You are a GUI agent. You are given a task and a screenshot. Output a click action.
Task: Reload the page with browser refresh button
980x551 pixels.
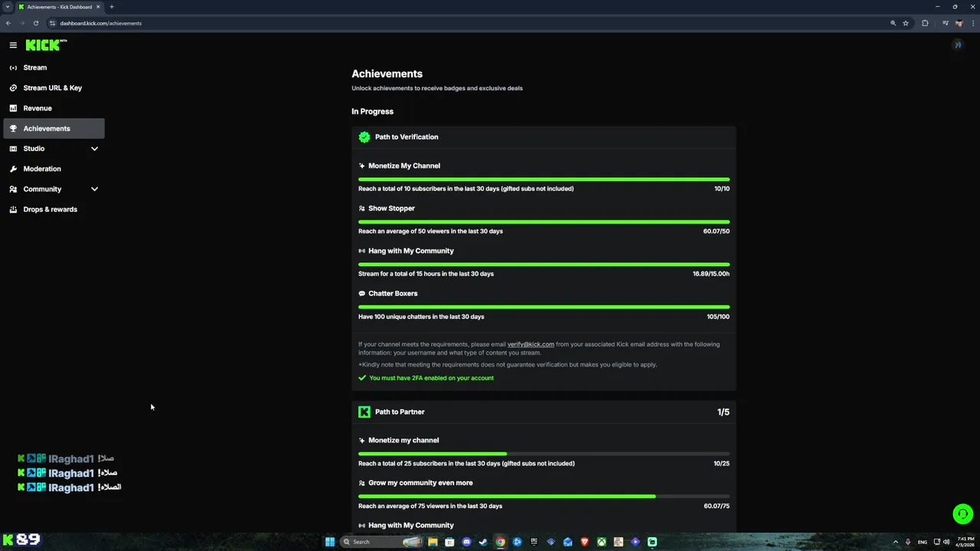tap(35, 23)
